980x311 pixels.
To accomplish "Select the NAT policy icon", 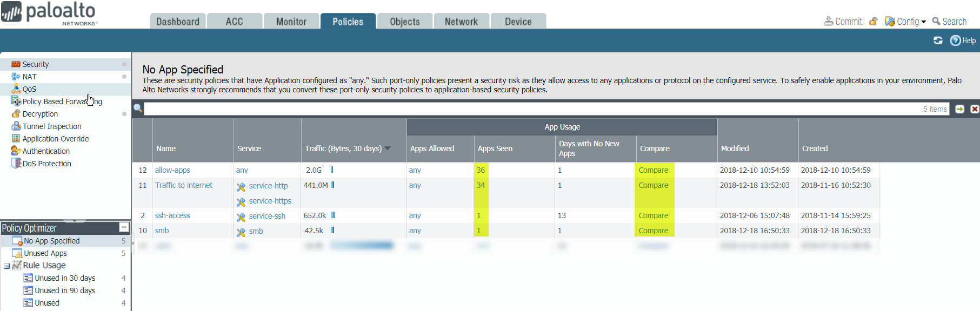I will [x=16, y=77].
